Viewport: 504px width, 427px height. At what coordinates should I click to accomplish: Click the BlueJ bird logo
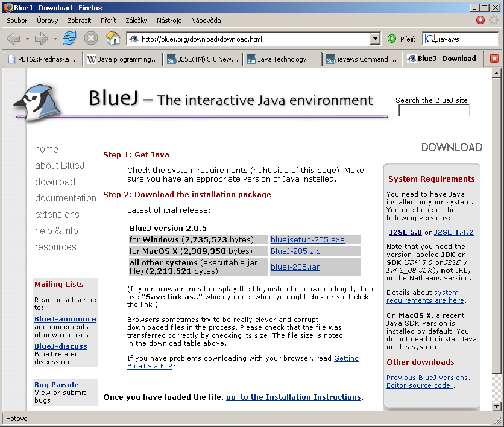tap(38, 103)
